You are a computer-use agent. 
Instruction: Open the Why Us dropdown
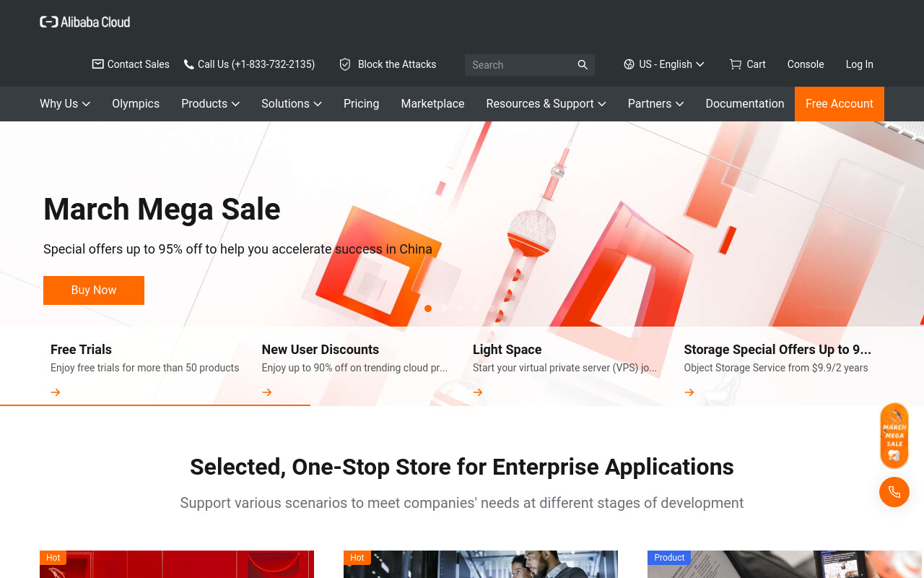(x=65, y=104)
